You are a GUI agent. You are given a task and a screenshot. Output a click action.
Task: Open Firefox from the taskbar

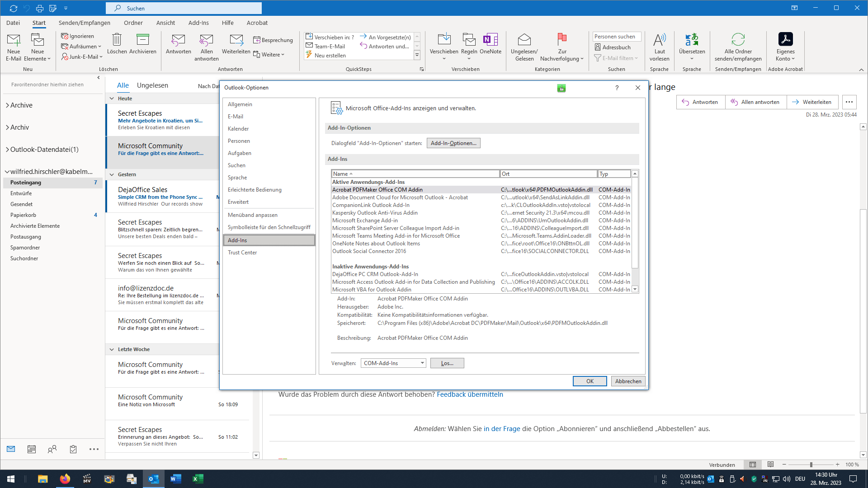tap(65, 479)
